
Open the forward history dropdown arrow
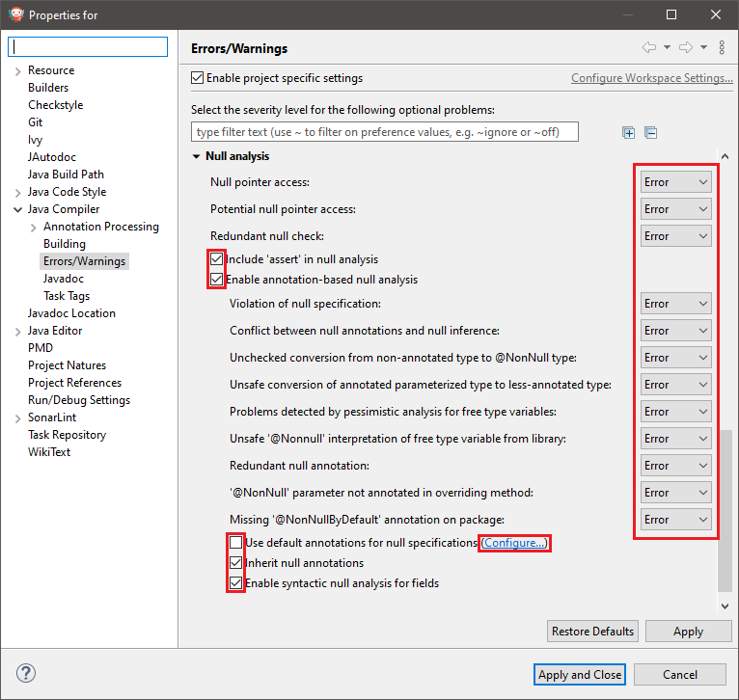click(703, 47)
